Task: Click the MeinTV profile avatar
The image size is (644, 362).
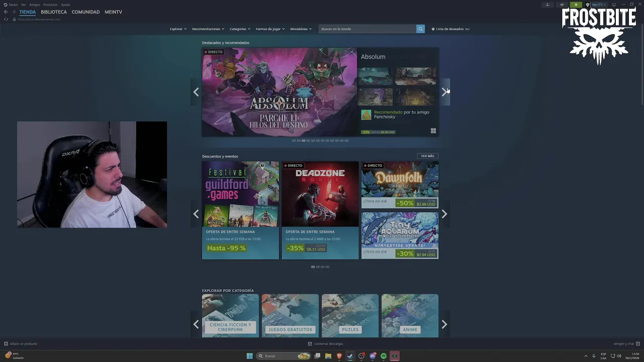Action: coord(588,5)
